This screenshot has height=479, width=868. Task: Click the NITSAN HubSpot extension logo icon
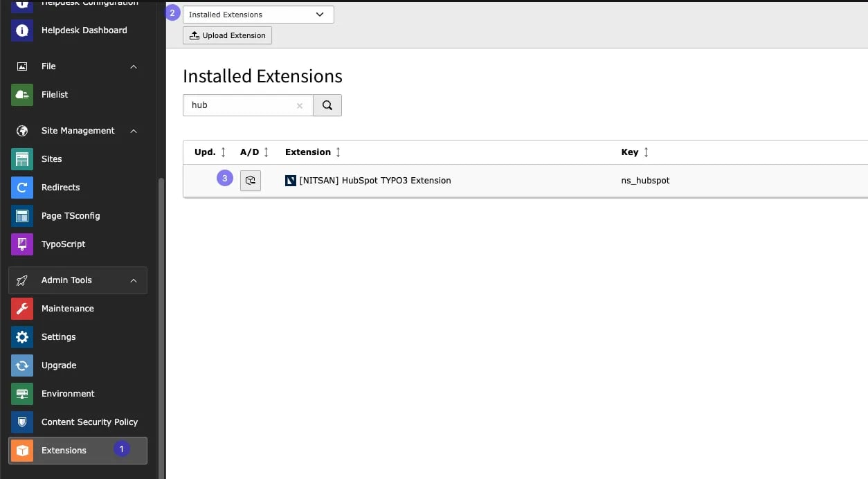[x=291, y=181]
